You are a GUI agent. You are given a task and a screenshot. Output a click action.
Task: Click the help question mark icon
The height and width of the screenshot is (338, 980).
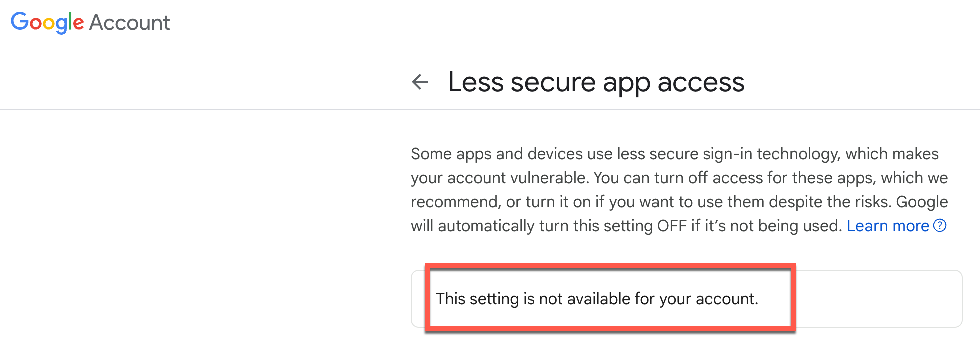(940, 226)
